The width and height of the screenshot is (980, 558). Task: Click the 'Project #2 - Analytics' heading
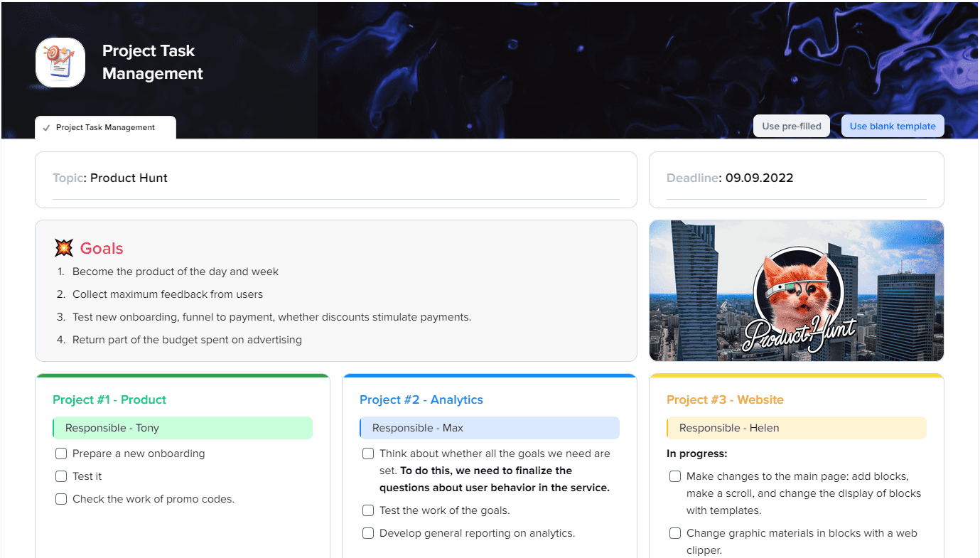[x=421, y=399]
